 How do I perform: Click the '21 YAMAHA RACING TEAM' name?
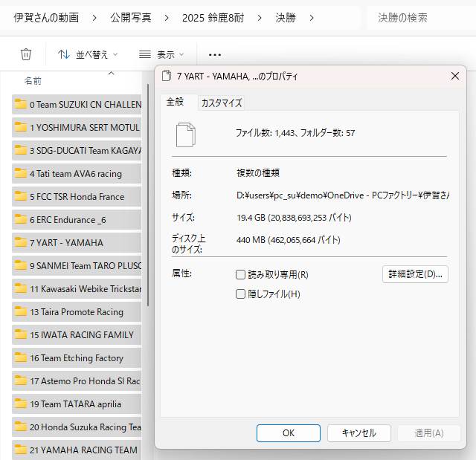coord(83,450)
